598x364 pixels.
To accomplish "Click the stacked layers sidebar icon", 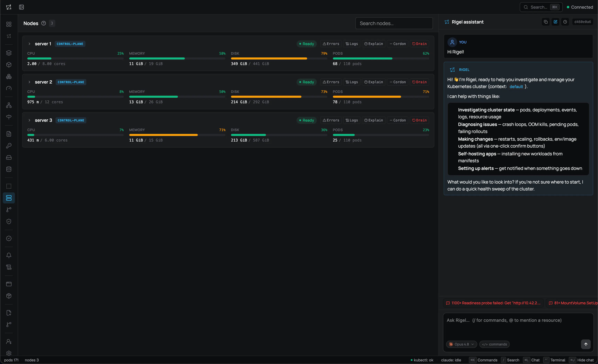I will point(9,53).
